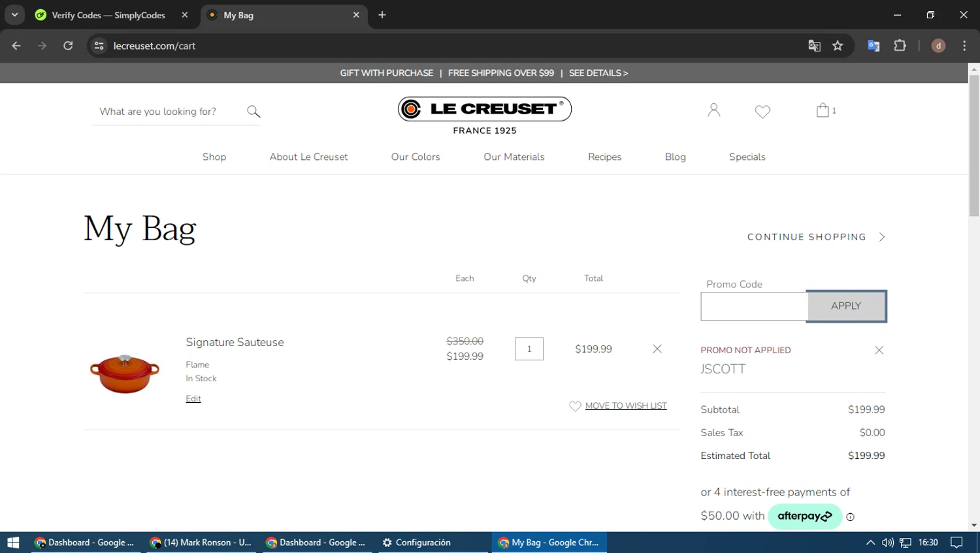
Task: Select the My Bag browser tab
Action: tap(284, 15)
